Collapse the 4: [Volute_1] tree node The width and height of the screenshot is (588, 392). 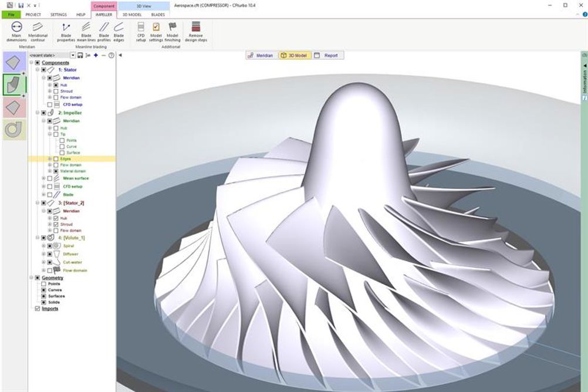point(38,238)
